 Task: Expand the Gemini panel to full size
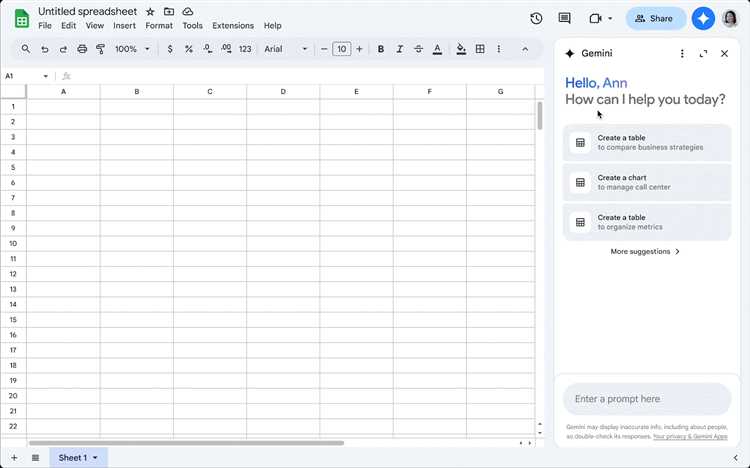click(703, 54)
